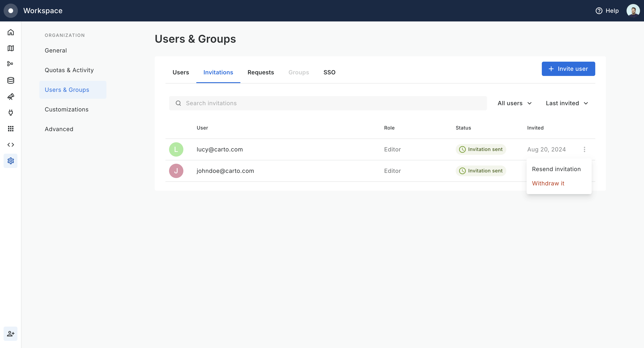
Task: Open the Data Explorer database icon
Action: point(11,80)
